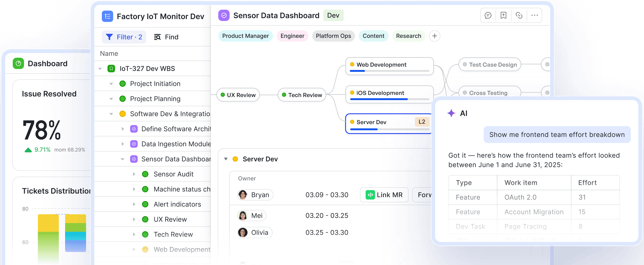
Task: Click the 'Show me frontend team effort breakdown' message
Action: [x=557, y=135]
